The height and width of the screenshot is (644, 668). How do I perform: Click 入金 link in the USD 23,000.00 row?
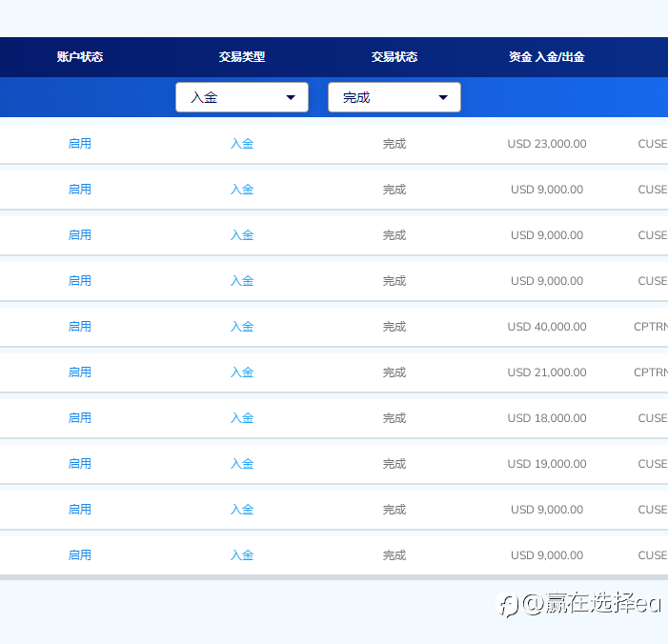point(241,144)
